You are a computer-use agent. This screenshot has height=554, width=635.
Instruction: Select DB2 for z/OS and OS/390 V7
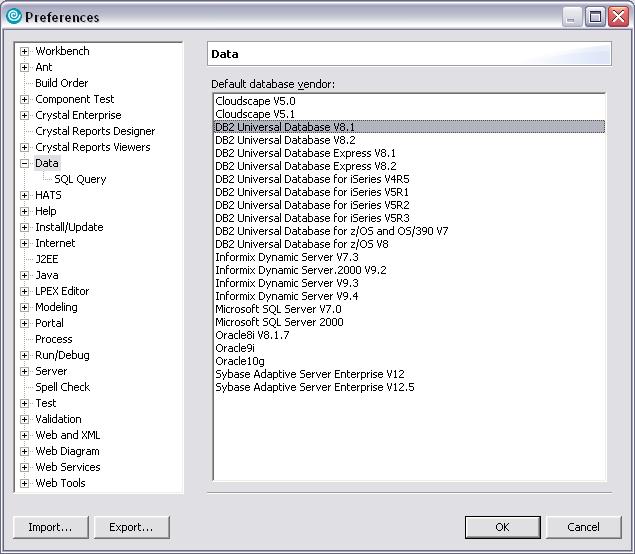(x=409, y=231)
